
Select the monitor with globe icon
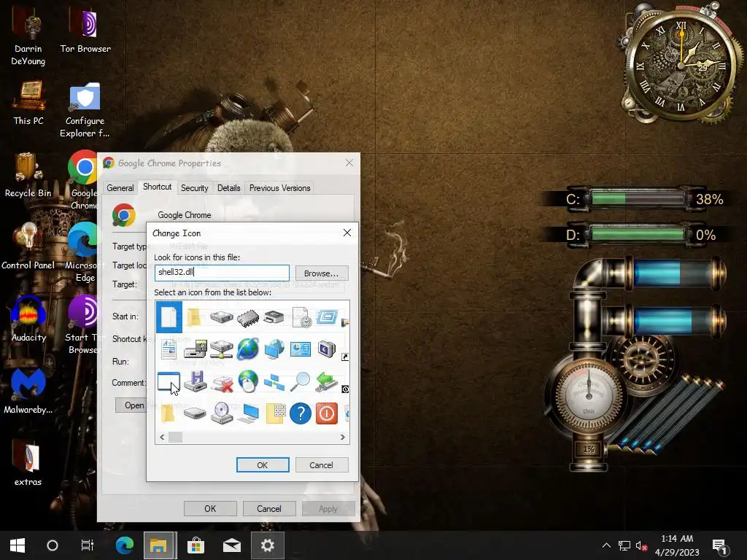[274, 349]
